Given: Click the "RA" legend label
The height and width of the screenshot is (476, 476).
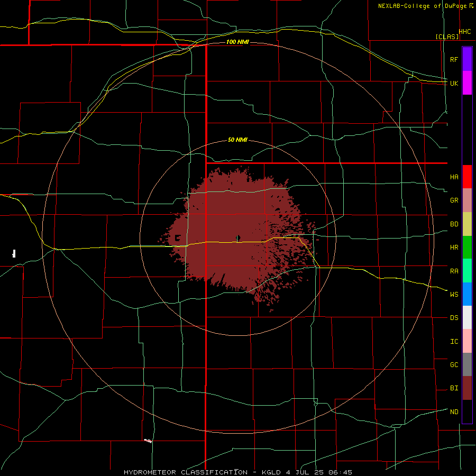Looking at the screenshot, I should coord(454,271).
